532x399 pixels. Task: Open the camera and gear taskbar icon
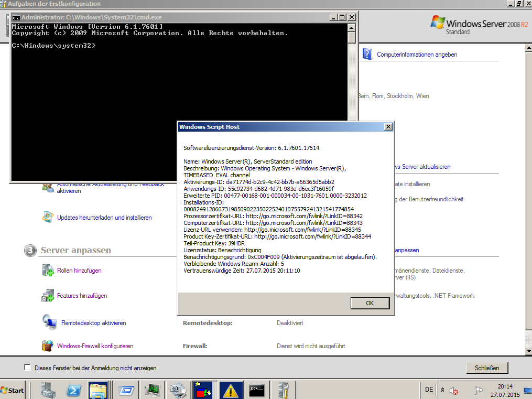[x=178, y=390]
